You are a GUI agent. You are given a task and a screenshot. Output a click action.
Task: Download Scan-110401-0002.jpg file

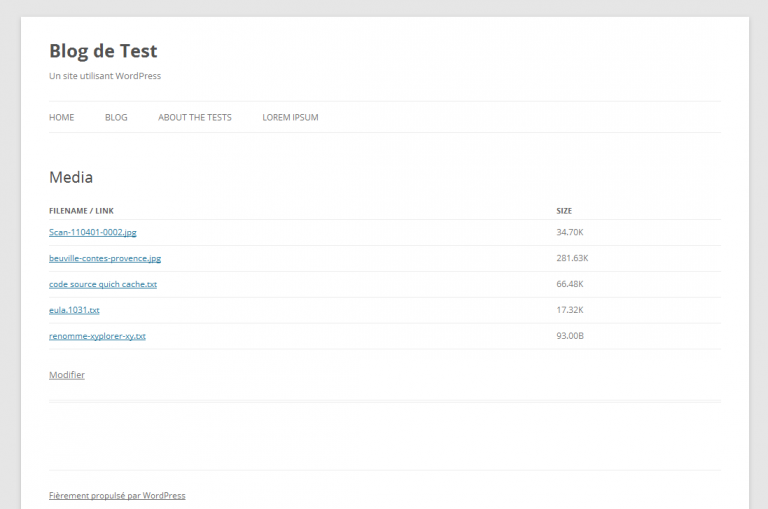coord(93,232)
